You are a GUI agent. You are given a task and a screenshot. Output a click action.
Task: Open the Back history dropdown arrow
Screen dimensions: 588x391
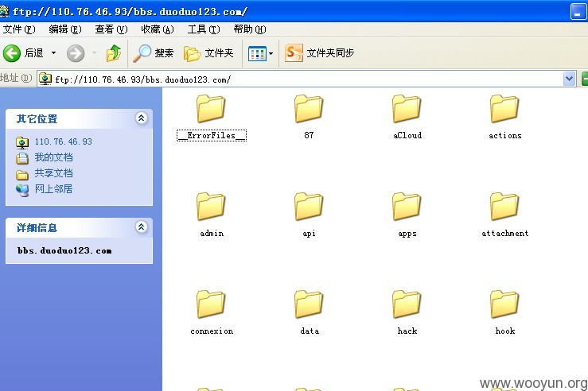pos(53,53)
